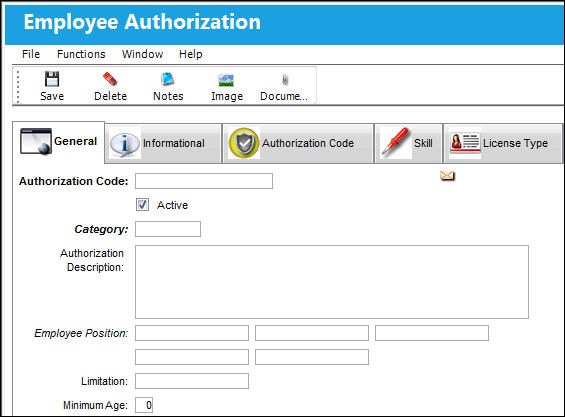Click the Employee Position label

tap(81, 333)
